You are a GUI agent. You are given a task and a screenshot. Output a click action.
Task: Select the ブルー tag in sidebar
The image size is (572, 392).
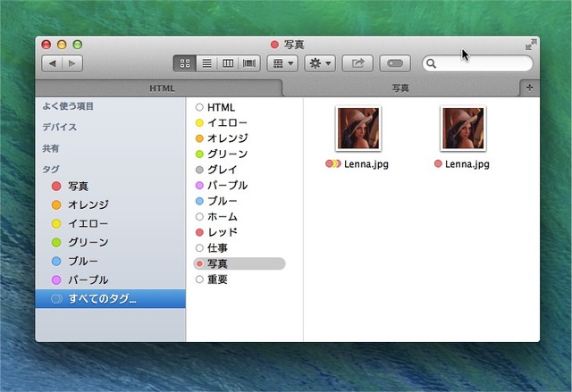click(111, 262)
